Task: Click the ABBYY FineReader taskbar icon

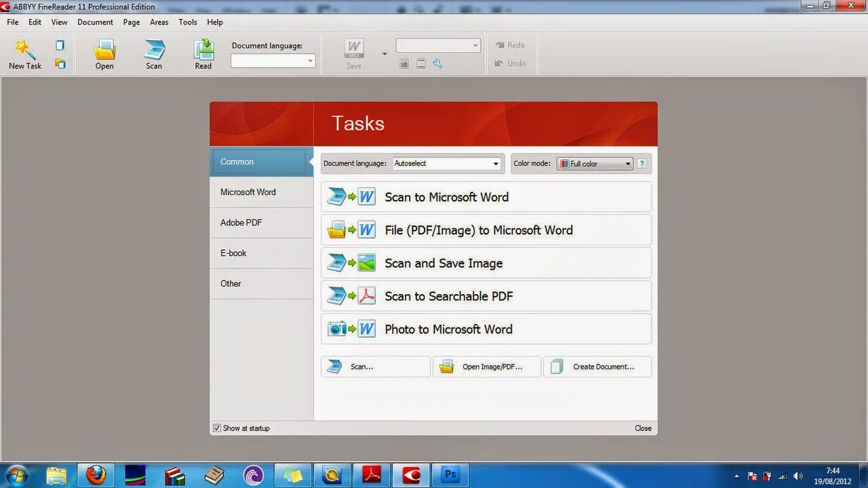Action: [411, 475]
